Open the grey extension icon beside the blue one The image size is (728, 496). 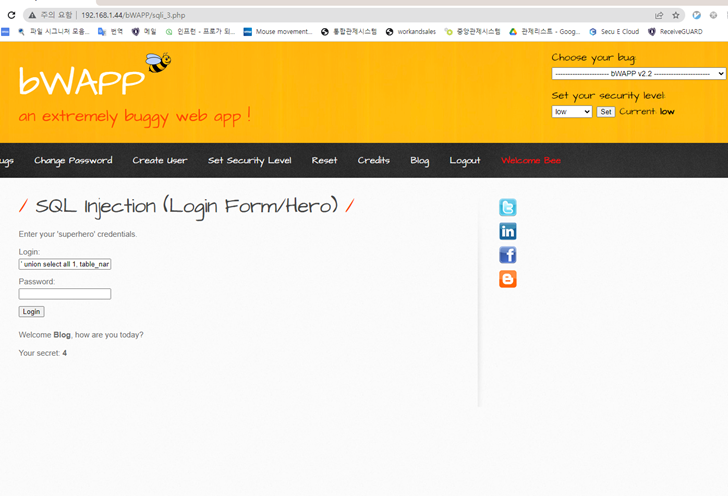713,15
